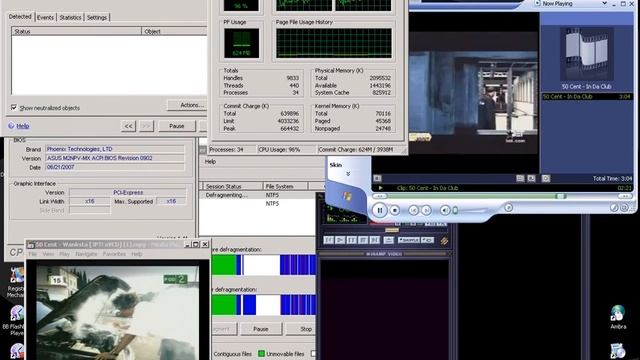
Task: Click Winamp next track button
Action: point(374,240)
